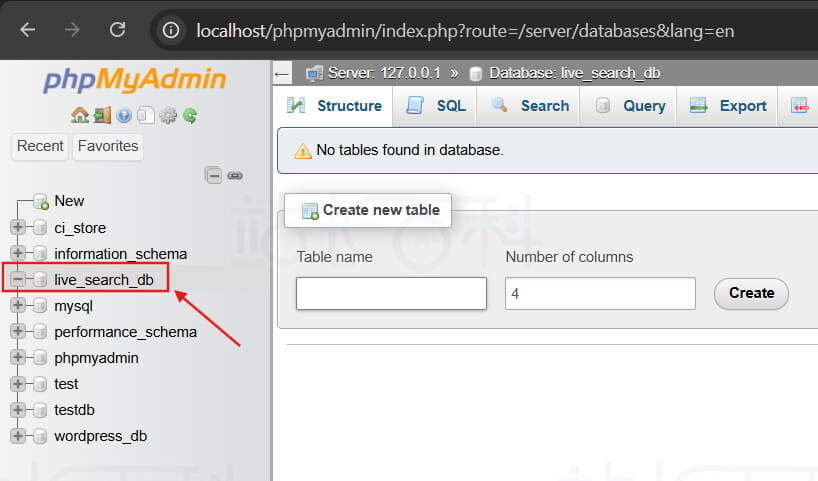Click the phpMyAdmin logo

click(135, 80)
